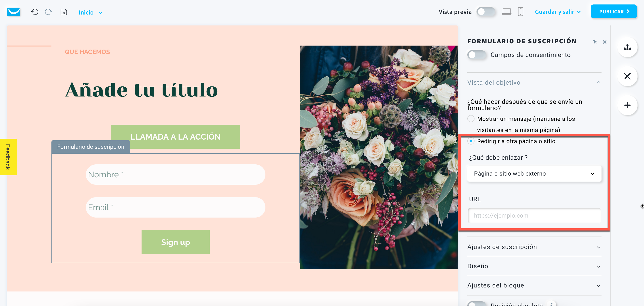Switch to mobile phone view

click(521, 11)
